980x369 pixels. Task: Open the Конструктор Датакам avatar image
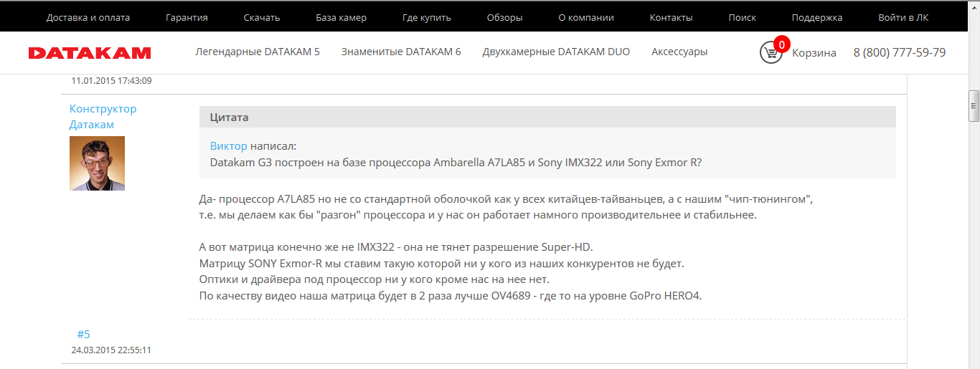[x=97, y=163]
